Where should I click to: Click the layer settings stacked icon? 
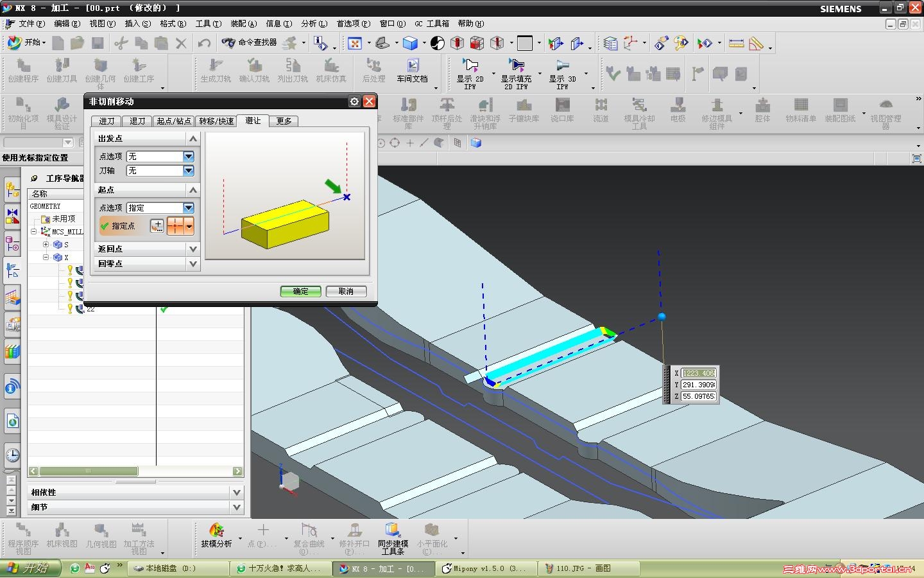(x=610, y=43)
